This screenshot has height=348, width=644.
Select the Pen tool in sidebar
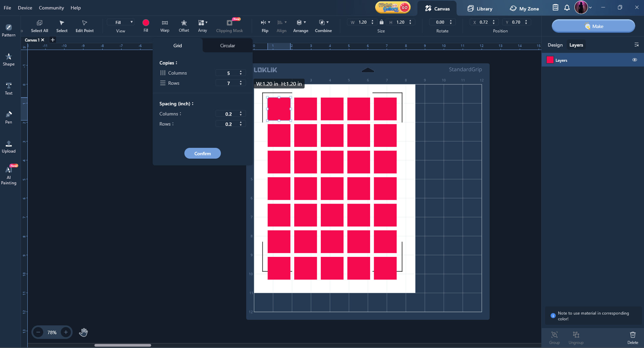pyautogui.click(x=9, y=117)
